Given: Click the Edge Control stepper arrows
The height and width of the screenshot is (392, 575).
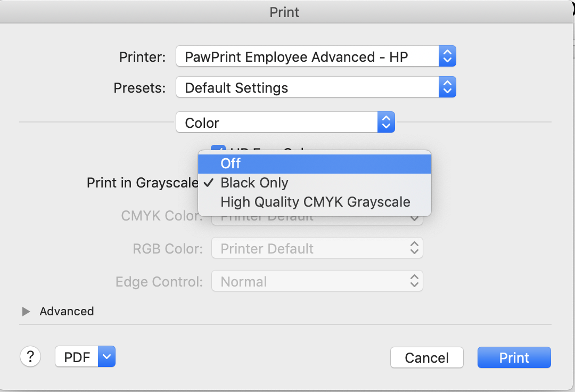Looking at the screenshot, I should tap(414, 281).
